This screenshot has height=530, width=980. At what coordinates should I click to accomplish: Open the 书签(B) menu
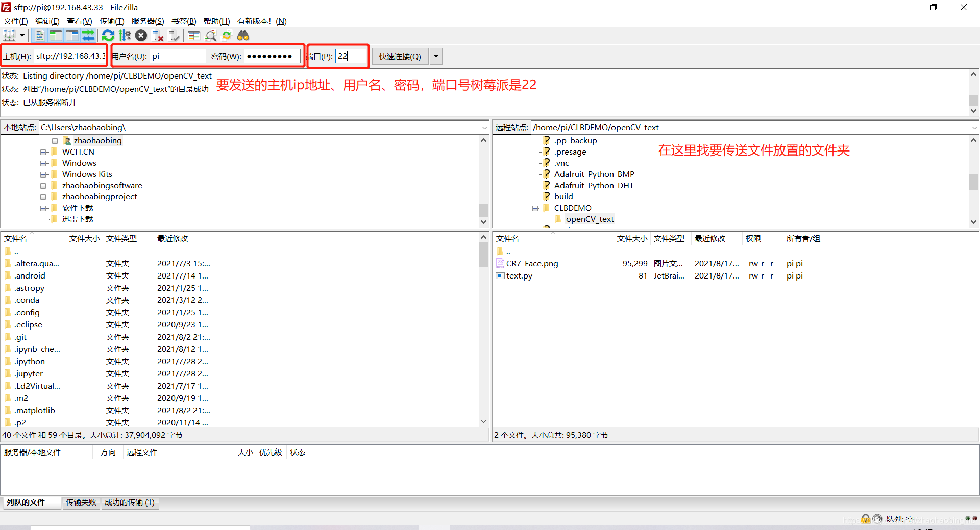point(184,21)
